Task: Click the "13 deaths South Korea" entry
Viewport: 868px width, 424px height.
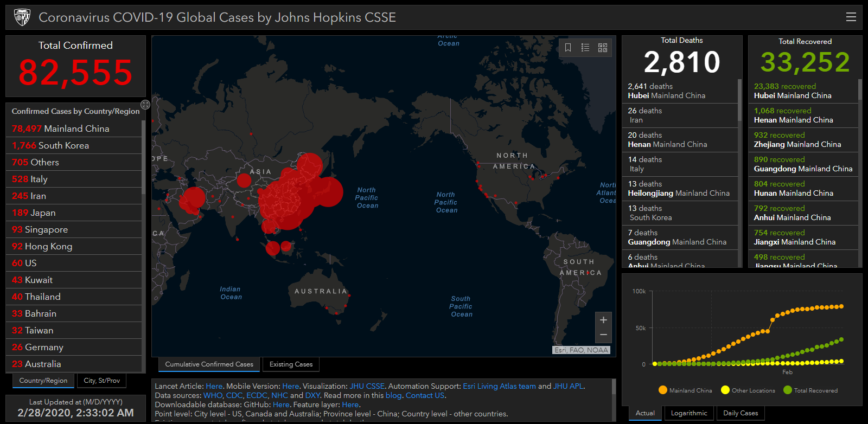Action: [x=680, y=213]
